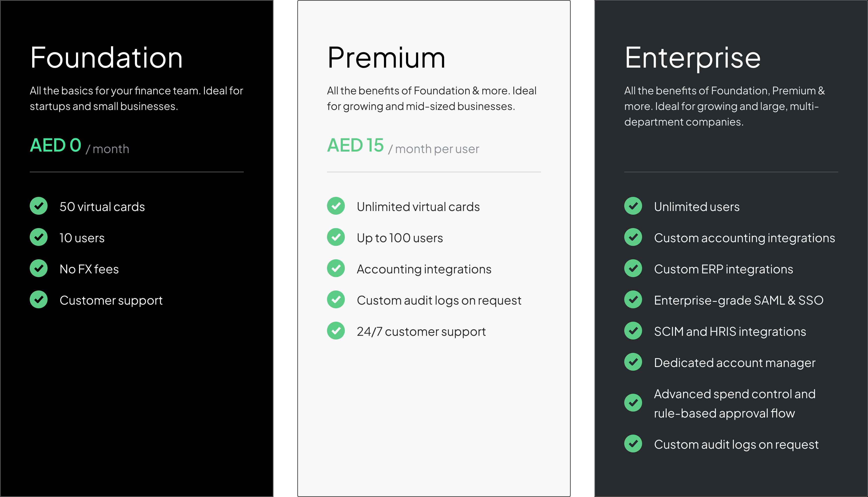Click Foundation's 'Customer support' text
This screenshot has height=497, width=868.
111,301
